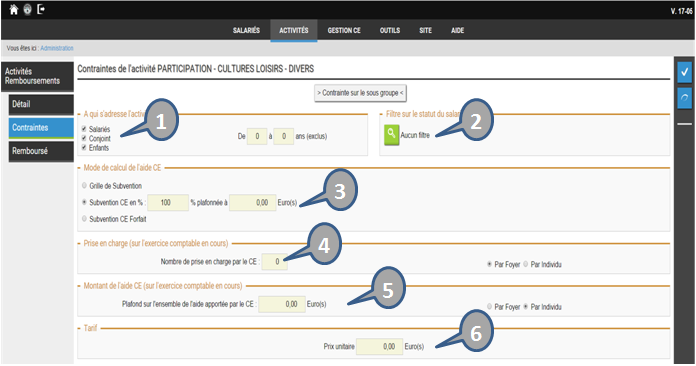696x366 pixels.
Task: Toggle the Conjoint checkbox
Action: pos(84,138)
